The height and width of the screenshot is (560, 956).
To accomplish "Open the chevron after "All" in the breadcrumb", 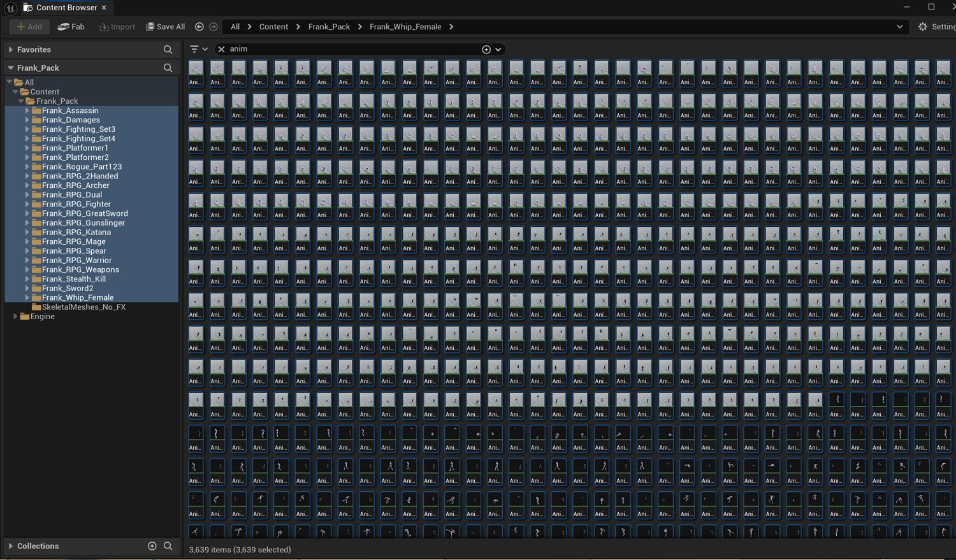I will [x=249, y=27].
